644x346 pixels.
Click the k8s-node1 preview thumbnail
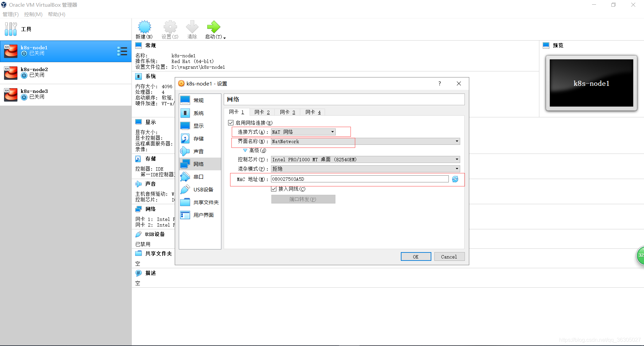point(591,83)
